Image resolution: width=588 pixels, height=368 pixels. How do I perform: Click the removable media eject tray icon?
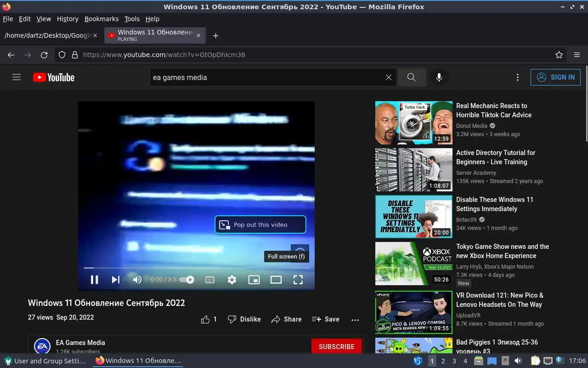[x=505, y=361]
